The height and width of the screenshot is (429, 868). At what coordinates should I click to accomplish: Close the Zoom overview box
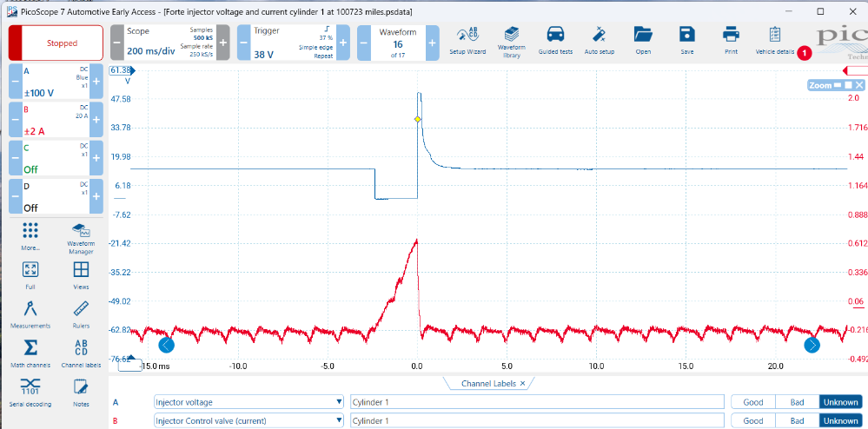click(858, 85)
